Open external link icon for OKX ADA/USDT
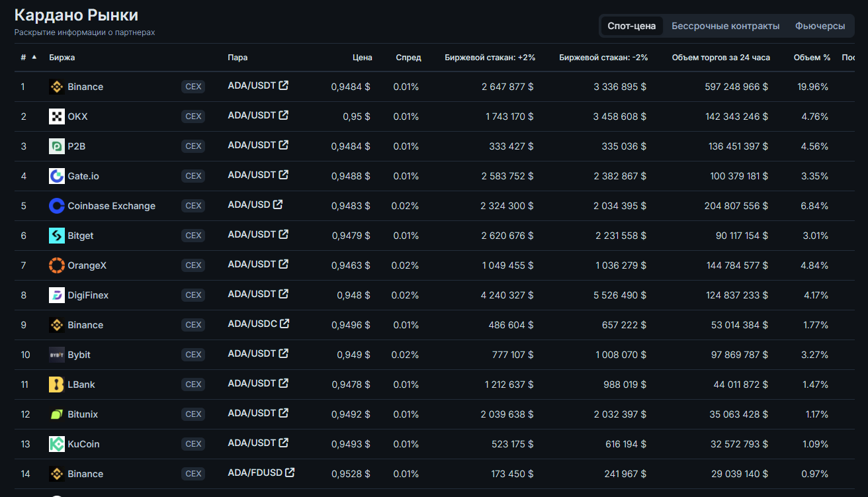Viewport: 868px width, 497px height. (284, 115)
